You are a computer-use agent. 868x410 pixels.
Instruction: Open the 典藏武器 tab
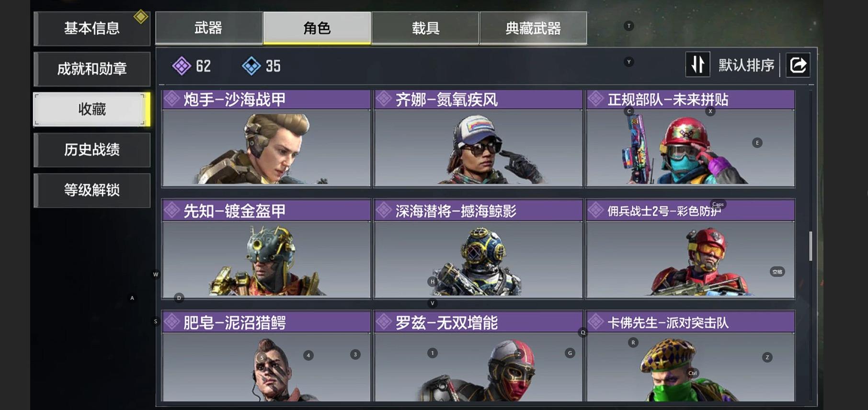[x=533, y=28]
